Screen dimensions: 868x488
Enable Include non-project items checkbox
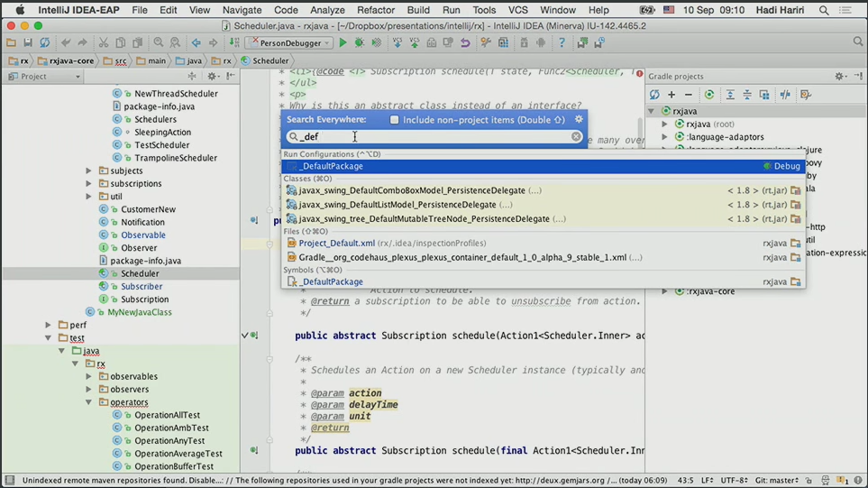pos(394,119)
